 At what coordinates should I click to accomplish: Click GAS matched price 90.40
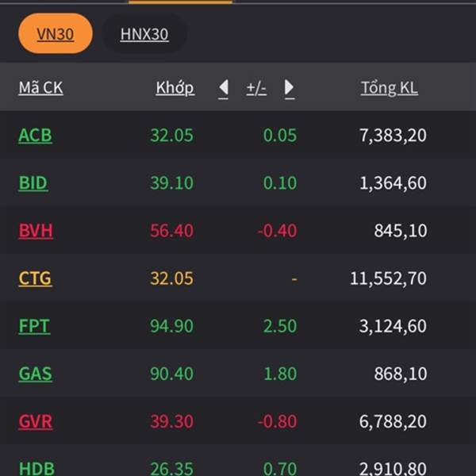(x=172, y=374)
